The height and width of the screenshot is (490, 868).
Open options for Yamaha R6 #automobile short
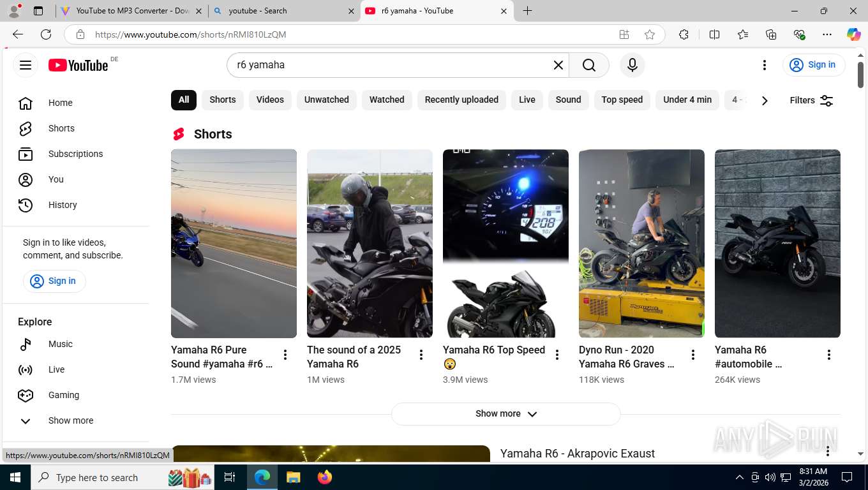pos(829,355)
